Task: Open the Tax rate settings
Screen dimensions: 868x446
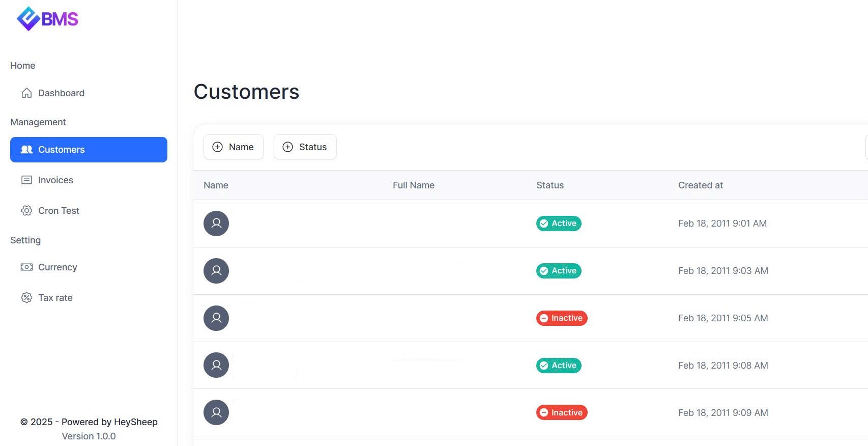Action: (x=55, y=298)
